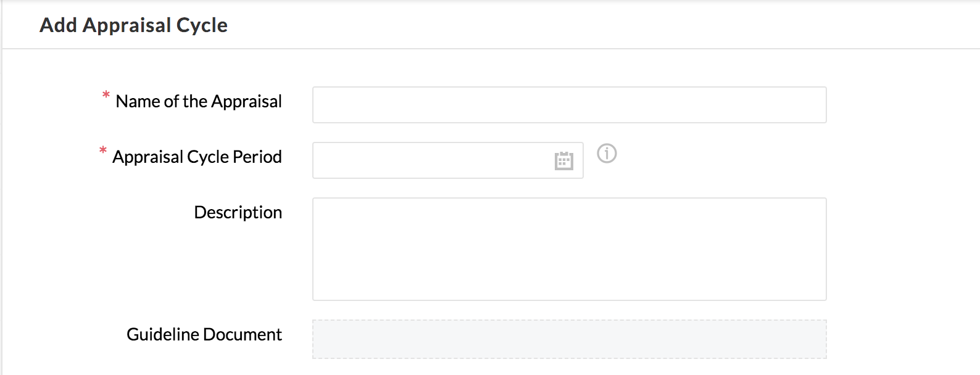Viewport: 980px width, 375px height.
Task: Focus the Description text area
Action: pyautogui.click(x=569, y=249)
